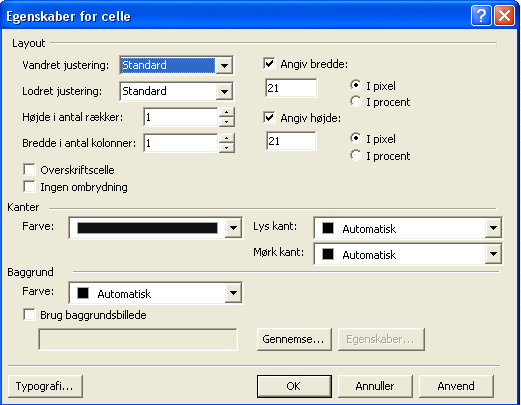
Task: Decrease Bredde i antal kolonner spinner
Action: [227, 148]
